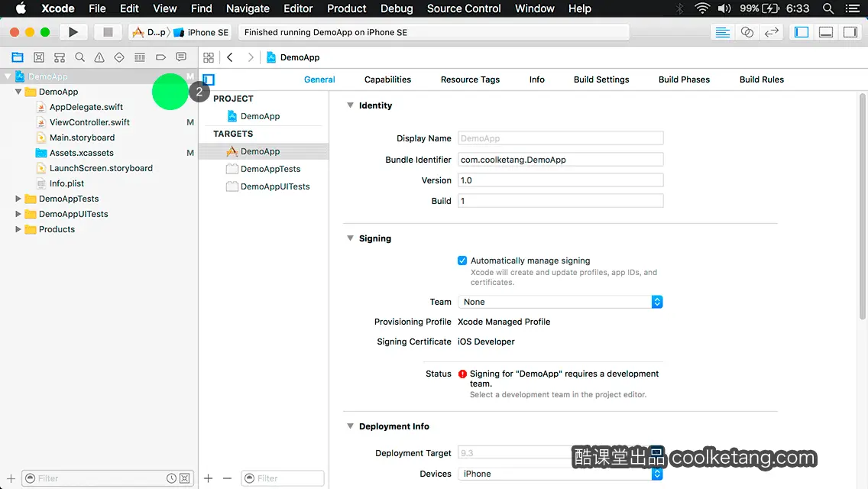Toggle the Debug area visibility
This screenshot has width=868, height=489.
pos(826,32)
